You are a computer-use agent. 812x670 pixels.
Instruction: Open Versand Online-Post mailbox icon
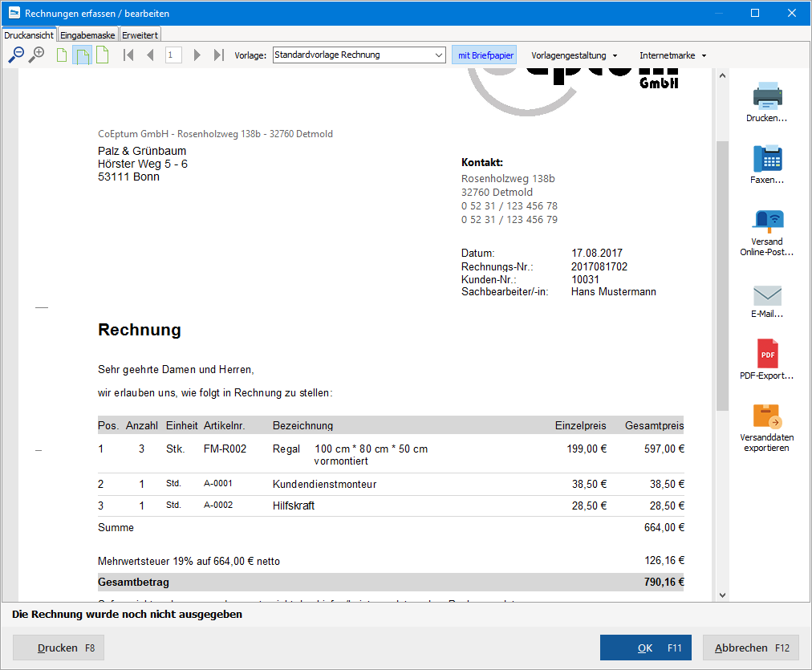[767, 220]
